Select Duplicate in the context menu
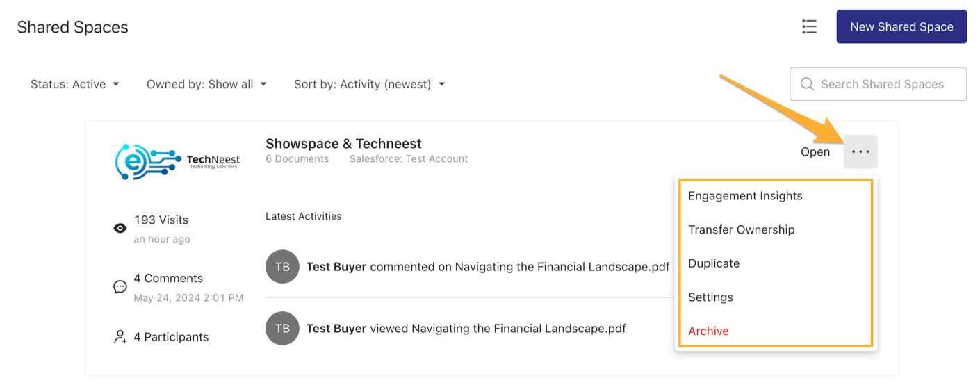Image resolution: width=980 pixels, height=385 pixels. click(714, 263)
